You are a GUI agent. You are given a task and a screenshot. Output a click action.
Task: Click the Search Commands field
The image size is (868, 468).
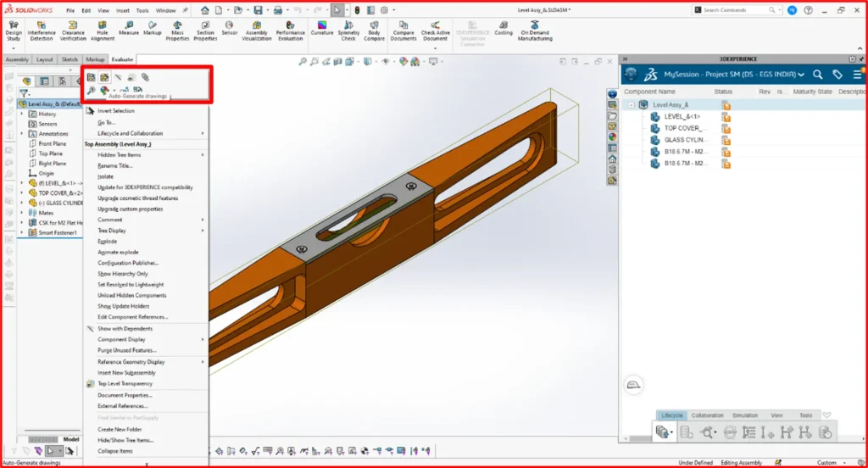pos(736,10)
